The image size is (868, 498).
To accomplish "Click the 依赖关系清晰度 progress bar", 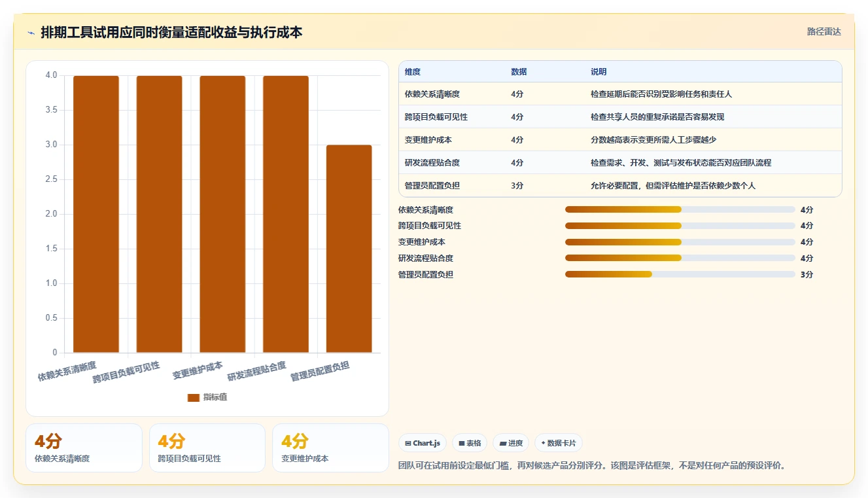I will pyautogui.click(x=680, y=209).
